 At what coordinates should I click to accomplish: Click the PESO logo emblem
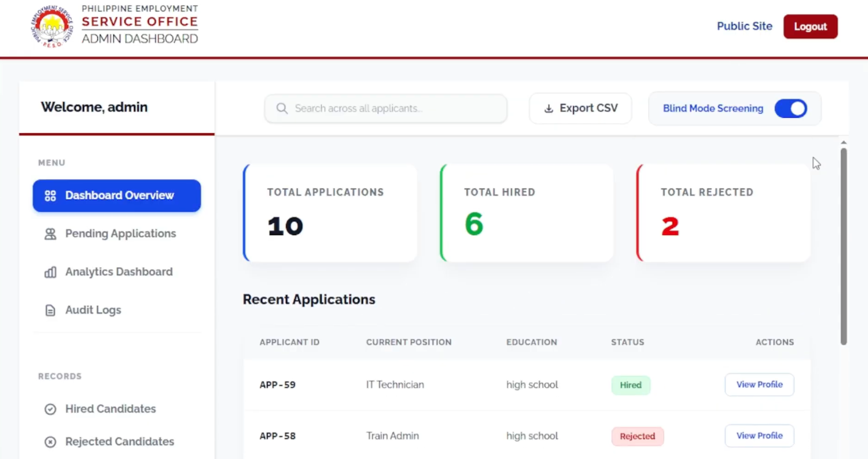click(x=52, y=26)
